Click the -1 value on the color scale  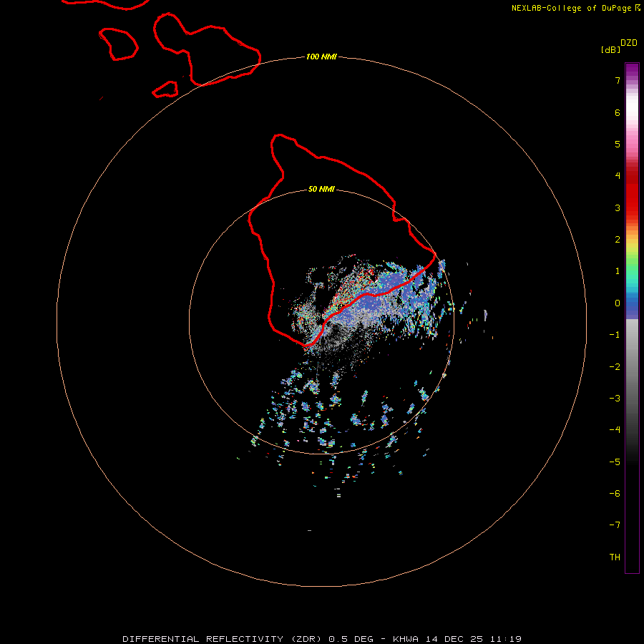[615, 335]
